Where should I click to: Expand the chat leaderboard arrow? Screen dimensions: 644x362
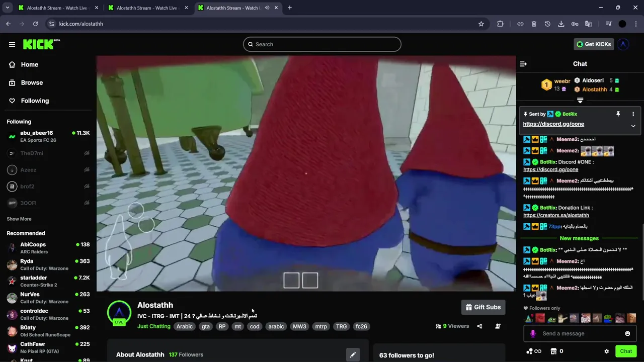[580, 101]
